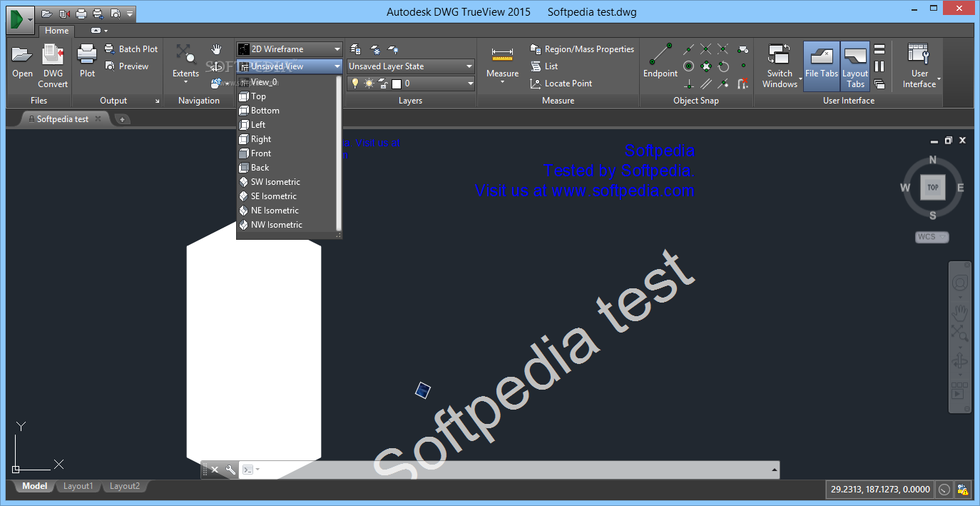
Task: Open the Layer Properties manager icon
Action: 355,49
